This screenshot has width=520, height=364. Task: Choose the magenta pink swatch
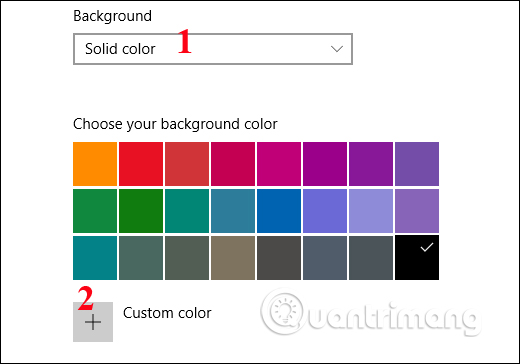[279, 164]
